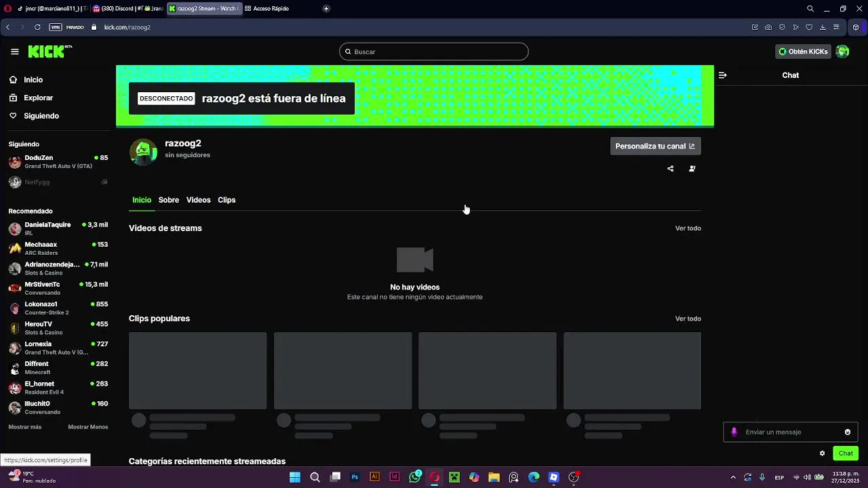The image size is (868, 488).
Task: Open chat settings gear icon
Action: [823, 453]
